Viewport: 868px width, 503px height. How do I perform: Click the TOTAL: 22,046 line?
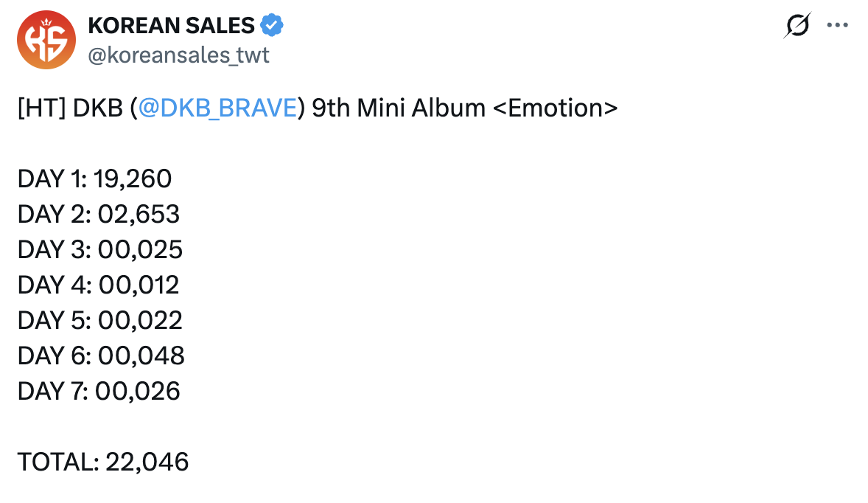click(x=103, y=462)
